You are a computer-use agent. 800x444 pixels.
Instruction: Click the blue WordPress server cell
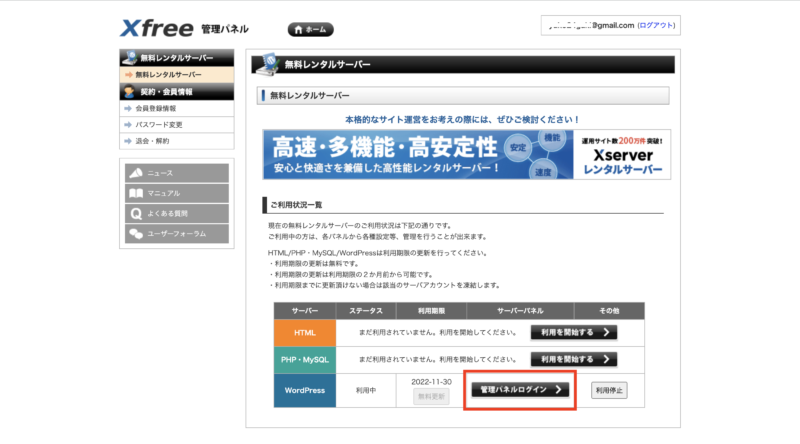coord(305,390)
